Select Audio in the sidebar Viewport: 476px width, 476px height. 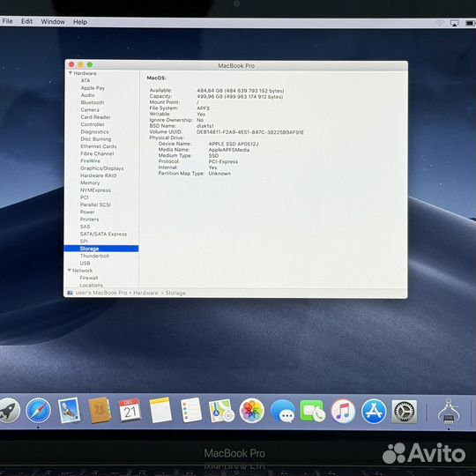pos(87,95)
